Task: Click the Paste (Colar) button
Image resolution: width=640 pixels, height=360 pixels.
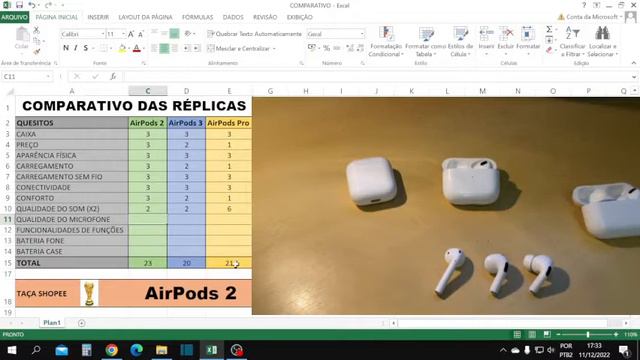Action: tap(22, 39)
